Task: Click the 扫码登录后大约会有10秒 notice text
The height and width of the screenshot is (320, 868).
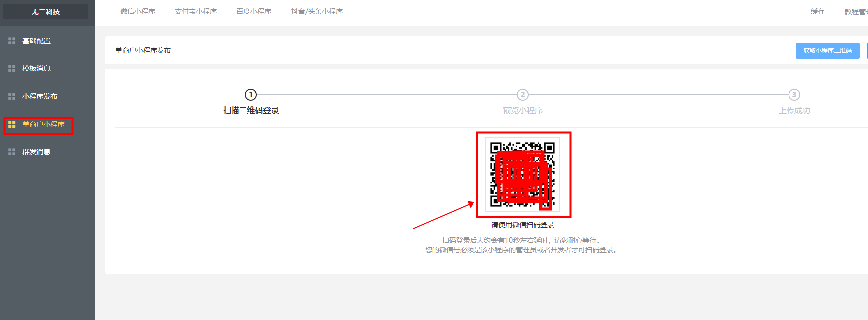Action: (x=522, y=240)
